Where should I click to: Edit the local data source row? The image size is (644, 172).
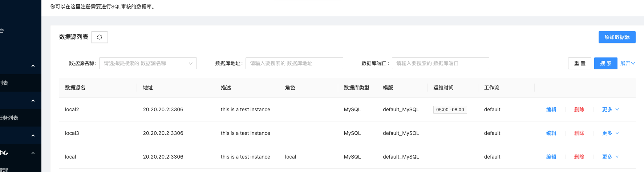pos(551,157)
